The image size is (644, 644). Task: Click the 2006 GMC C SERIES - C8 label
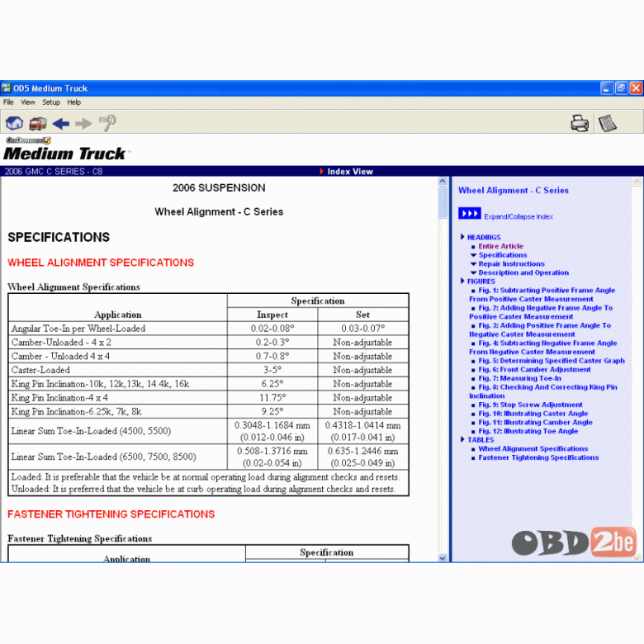click(x=54, y=172)
